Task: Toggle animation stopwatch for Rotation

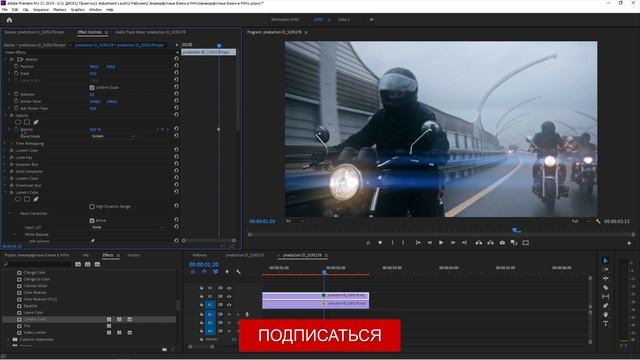Action: [16, 94]
